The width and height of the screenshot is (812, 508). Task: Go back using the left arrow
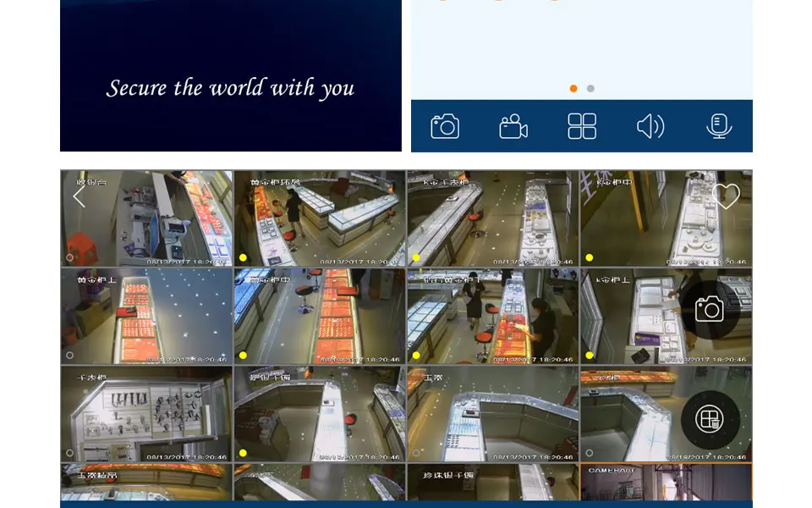tap(79, 196)
